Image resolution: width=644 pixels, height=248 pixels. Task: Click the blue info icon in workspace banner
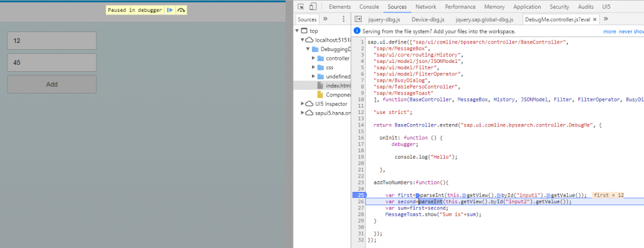tap(357, 31)
